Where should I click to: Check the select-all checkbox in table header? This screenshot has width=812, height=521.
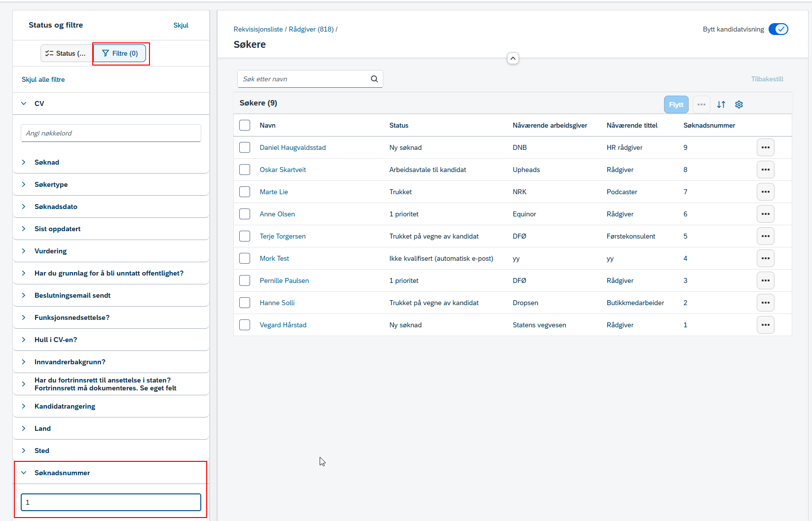[245, 125]
